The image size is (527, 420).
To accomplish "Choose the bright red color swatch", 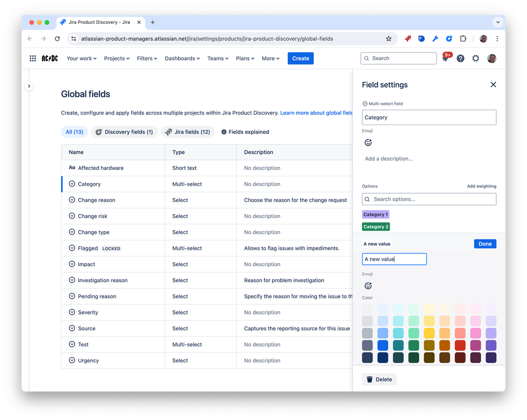I will (x=460, y=346).
